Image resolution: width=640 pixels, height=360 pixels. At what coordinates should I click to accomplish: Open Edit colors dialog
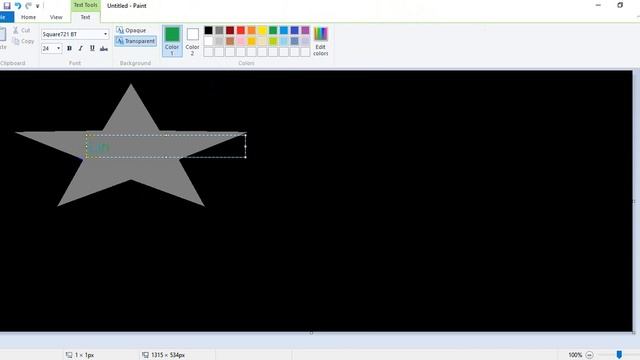coord(320,41)
